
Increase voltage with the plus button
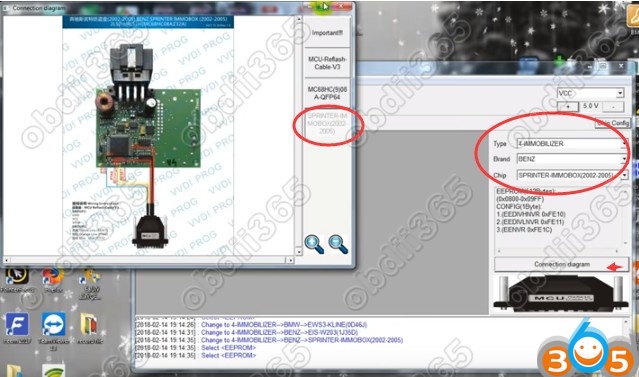pyautogui.click(x=568, y=106)
